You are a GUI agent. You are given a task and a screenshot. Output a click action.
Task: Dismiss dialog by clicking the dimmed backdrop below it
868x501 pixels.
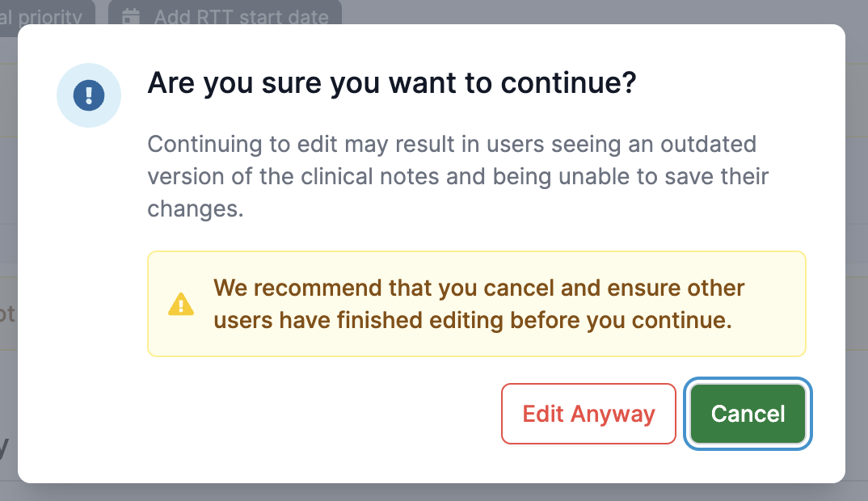click(434, 493)
